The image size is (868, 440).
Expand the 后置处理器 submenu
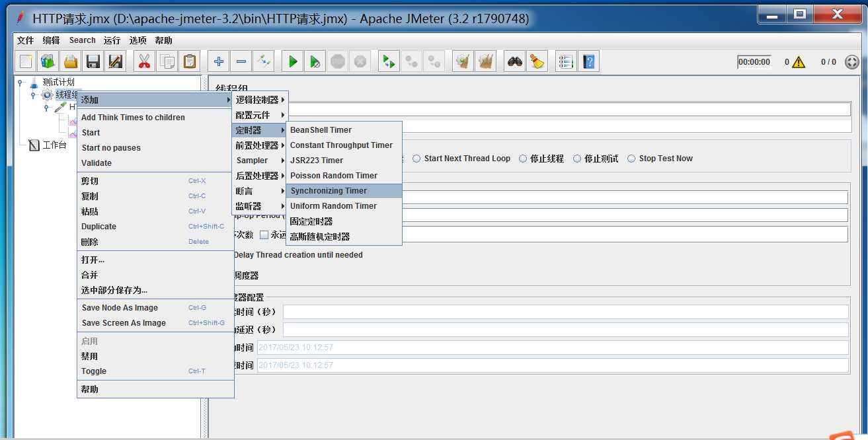[x=260, y=176]
